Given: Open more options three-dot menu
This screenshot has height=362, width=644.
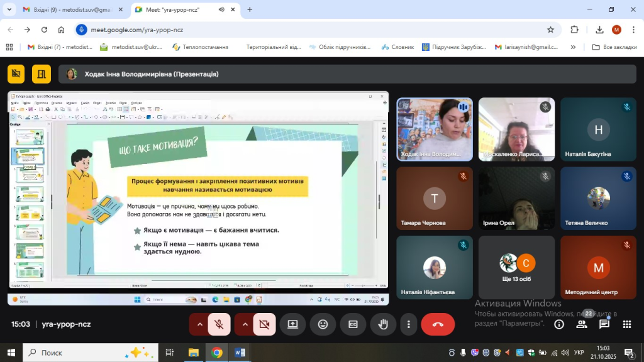Looking at the screenshot, I should (x=409, y=324).
